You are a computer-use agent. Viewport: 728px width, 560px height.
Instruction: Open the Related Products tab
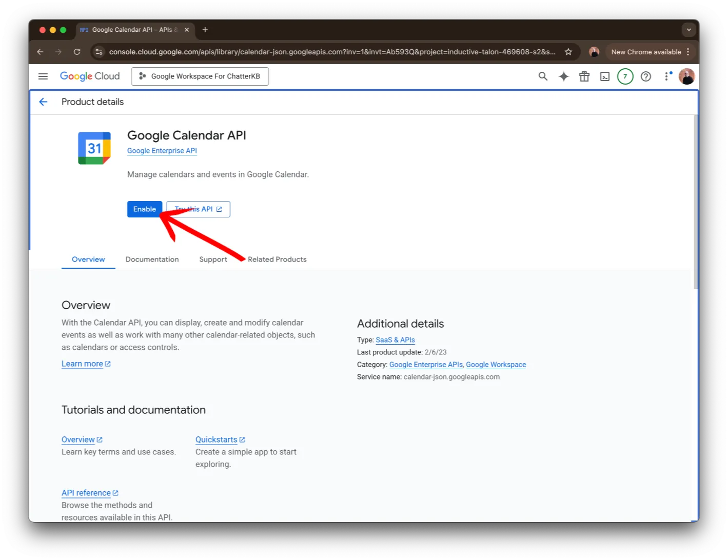click(x=277, y=259)
